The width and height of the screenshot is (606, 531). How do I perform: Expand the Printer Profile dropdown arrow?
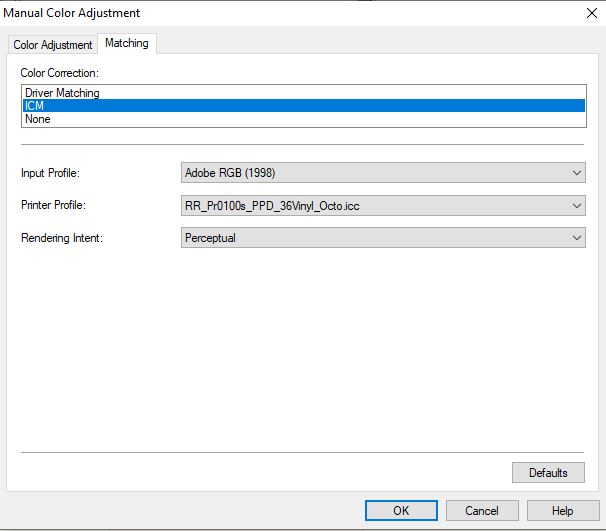pos(576,206)
